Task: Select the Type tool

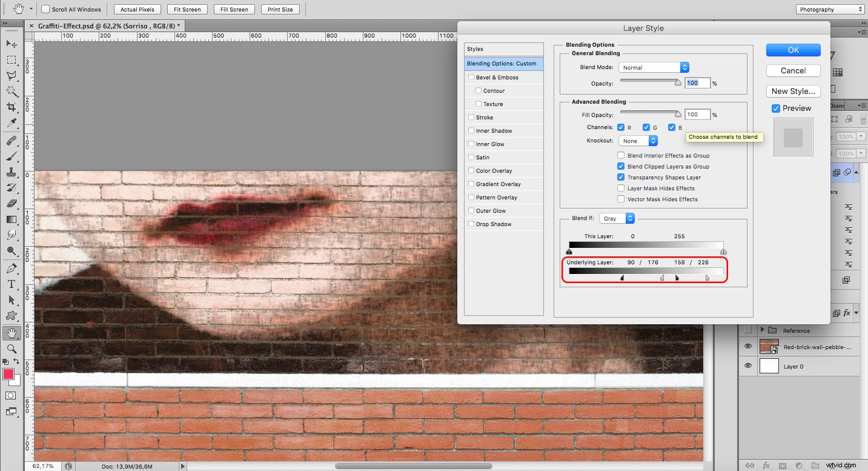Action: 11,284
